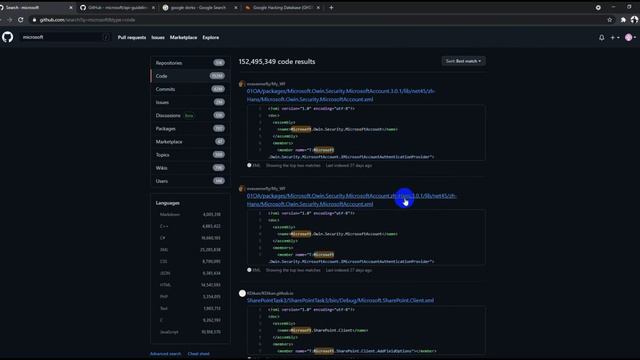Viewport: 640px width, 360px height.
Task: Filter results by HTML language
Action: click(x=190, y=285)
